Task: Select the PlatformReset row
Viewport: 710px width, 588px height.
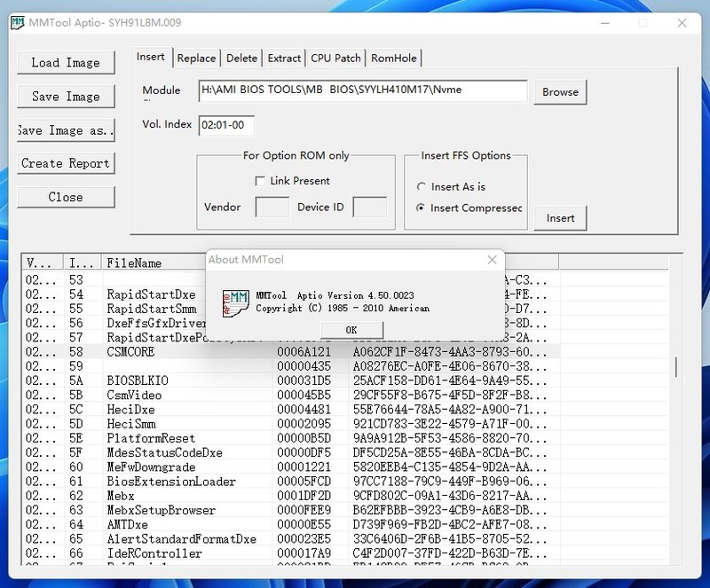Action: [291, 438]
